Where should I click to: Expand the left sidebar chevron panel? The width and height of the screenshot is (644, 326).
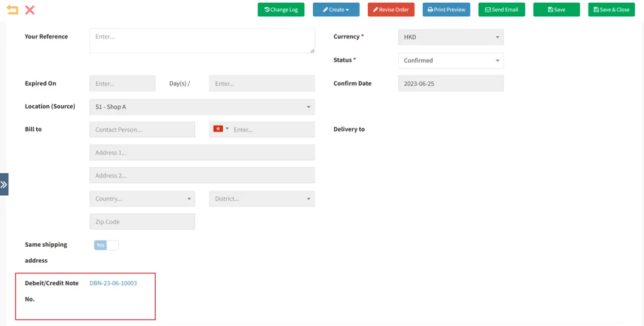(4, 185)
